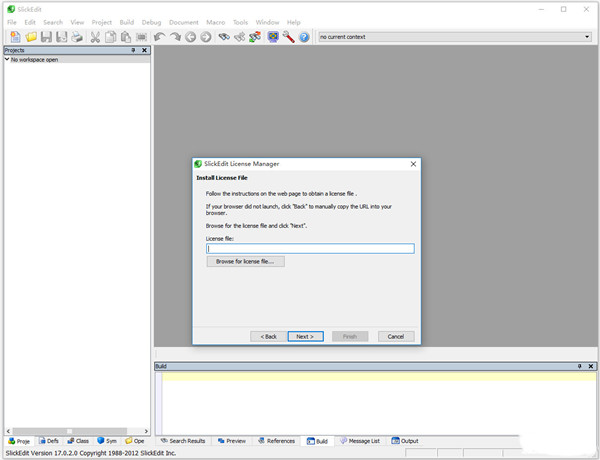Switch to the Class tab
Image resolution: width=600 pixels, height=460 pixels.
coord(78,441)
